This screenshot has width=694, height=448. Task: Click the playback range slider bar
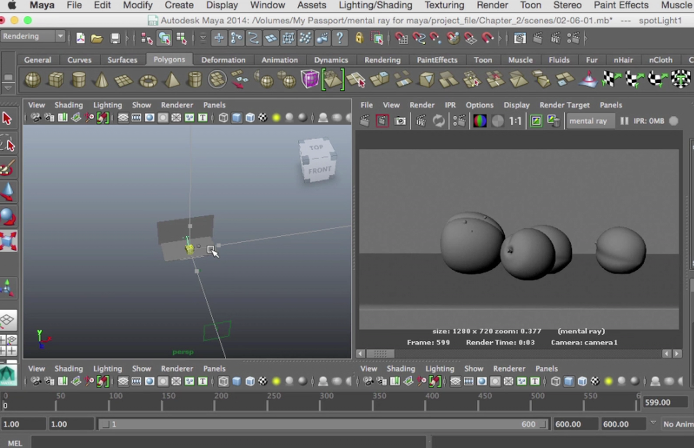pos(324,424)
